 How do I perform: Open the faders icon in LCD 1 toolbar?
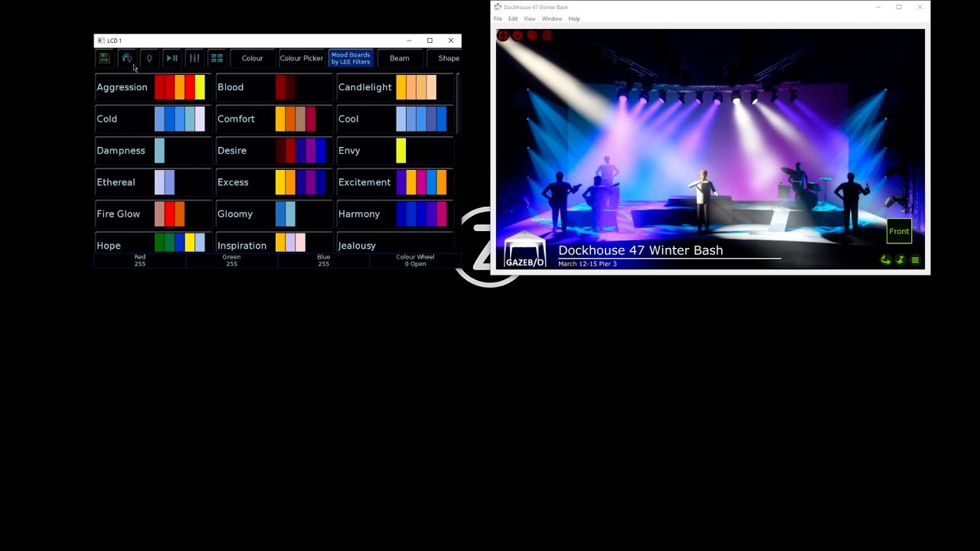[x=194, y=58]
